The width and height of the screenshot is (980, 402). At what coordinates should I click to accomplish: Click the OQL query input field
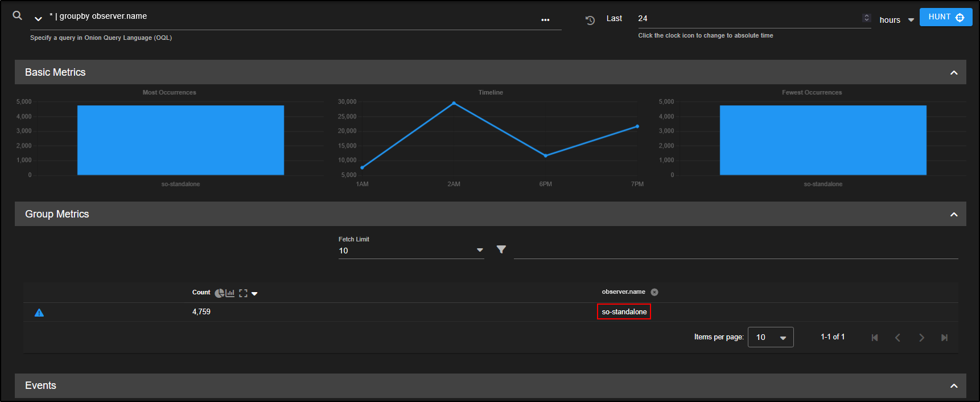click(x=285, y=17)
